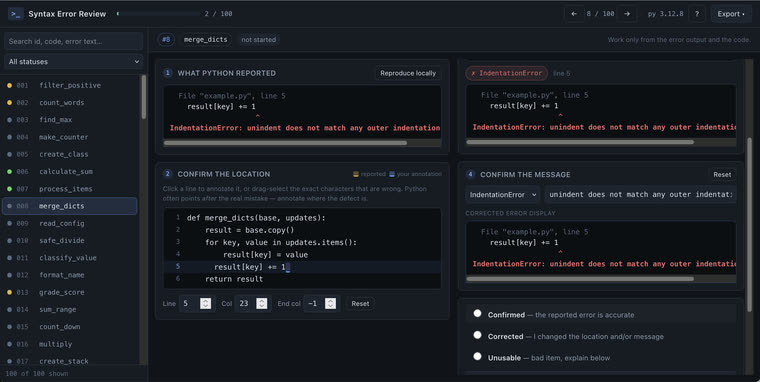This screenshot has width=760, height=382.
Task: Open the IndentationError type dropdown
Action: click(503, 194)
